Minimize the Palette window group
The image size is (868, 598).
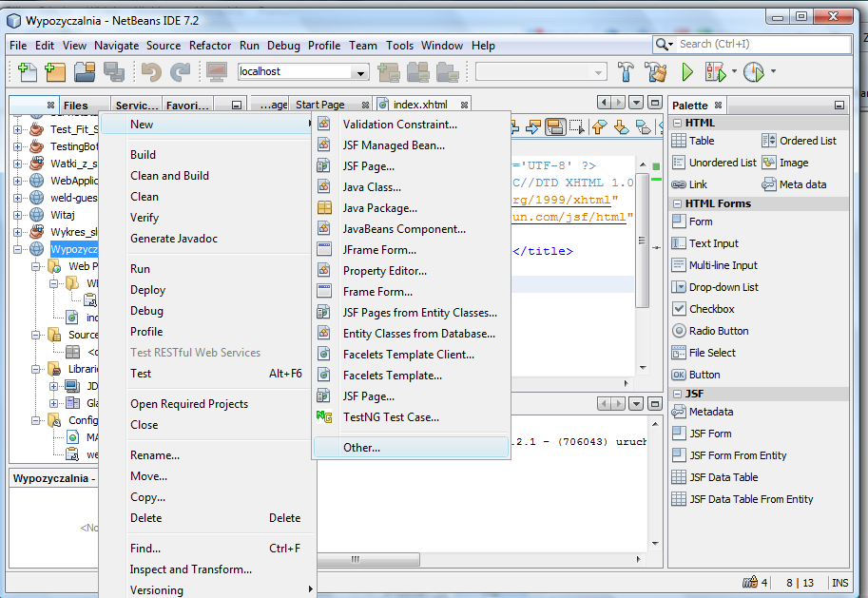click(839, 106)
